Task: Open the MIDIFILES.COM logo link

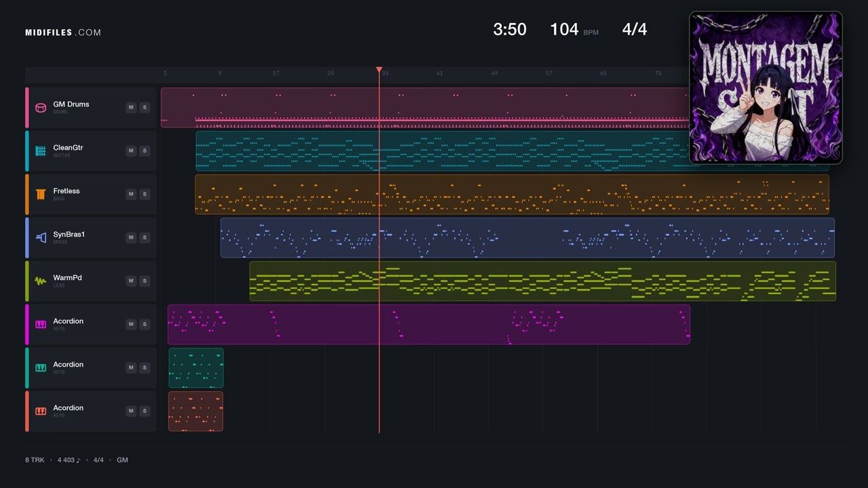Action: click(x=63, y=33)
